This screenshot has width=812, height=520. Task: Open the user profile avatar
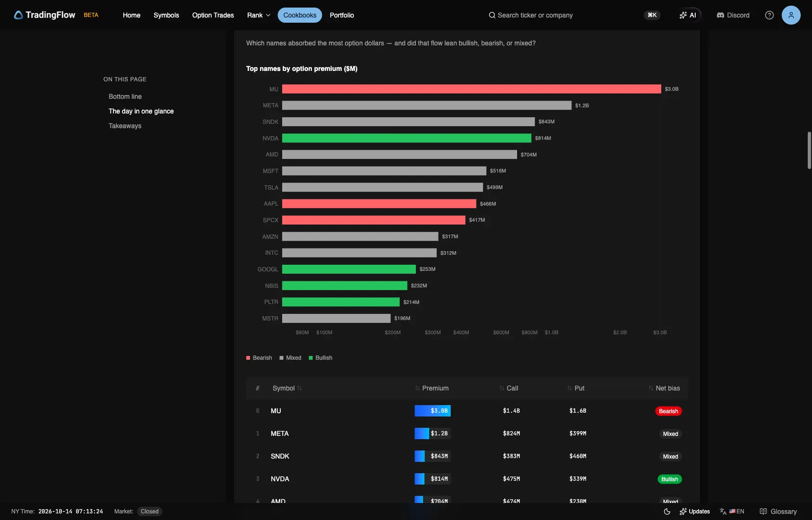point(791,15)
